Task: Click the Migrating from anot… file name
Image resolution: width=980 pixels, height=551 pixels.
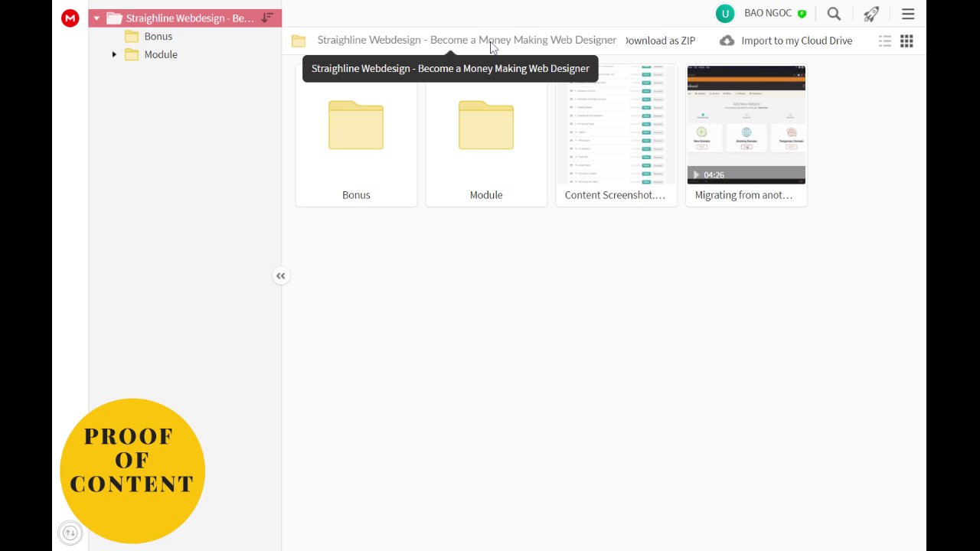Action: [x=744, y=195]
